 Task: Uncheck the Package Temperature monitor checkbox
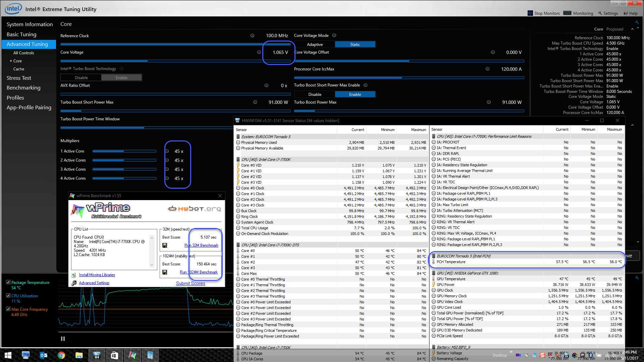[8, 282]
